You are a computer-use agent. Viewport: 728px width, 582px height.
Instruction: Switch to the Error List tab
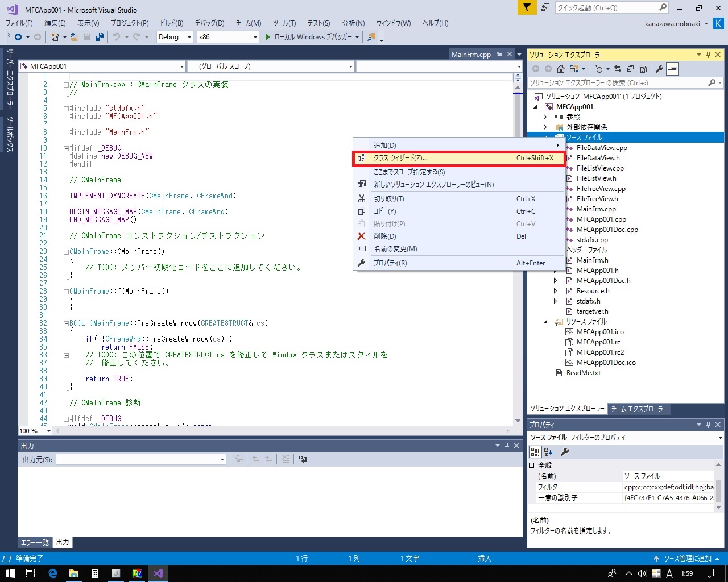(x=35, y=542)
